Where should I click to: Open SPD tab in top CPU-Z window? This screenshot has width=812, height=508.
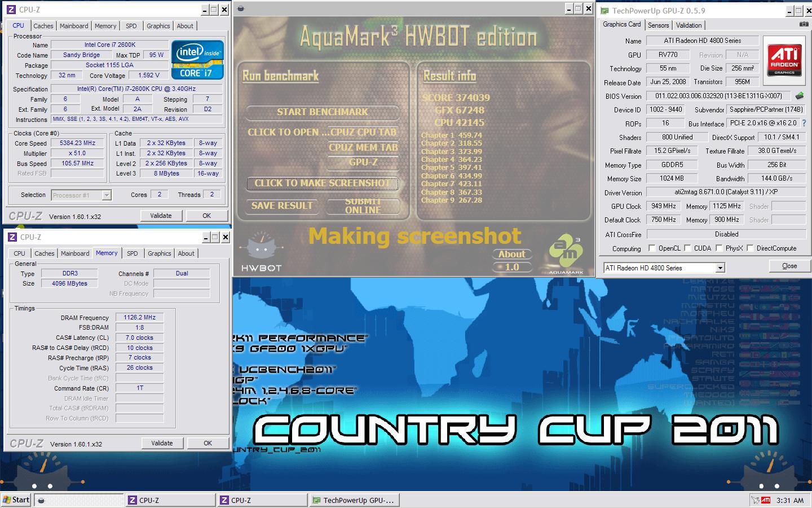131,26
